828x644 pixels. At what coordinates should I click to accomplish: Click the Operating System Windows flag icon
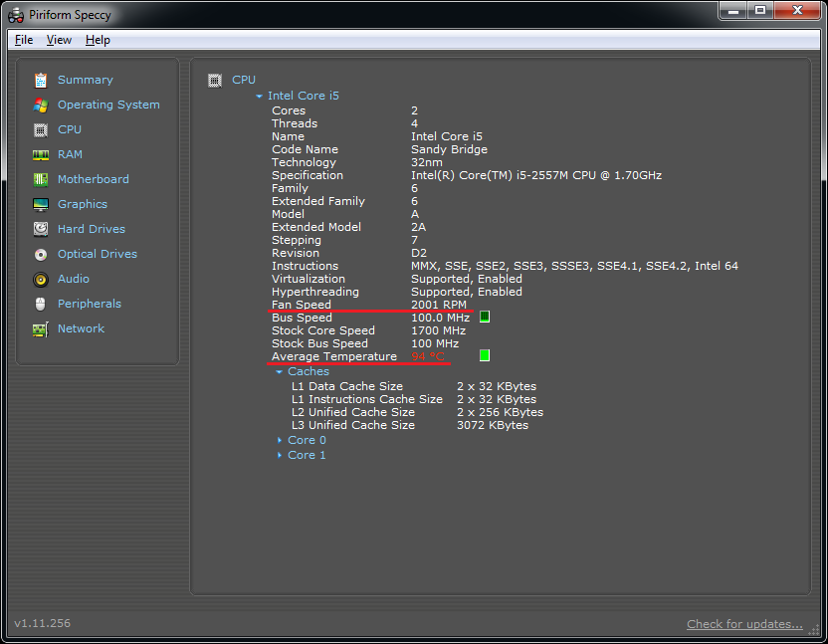click(x=41, y=106)
